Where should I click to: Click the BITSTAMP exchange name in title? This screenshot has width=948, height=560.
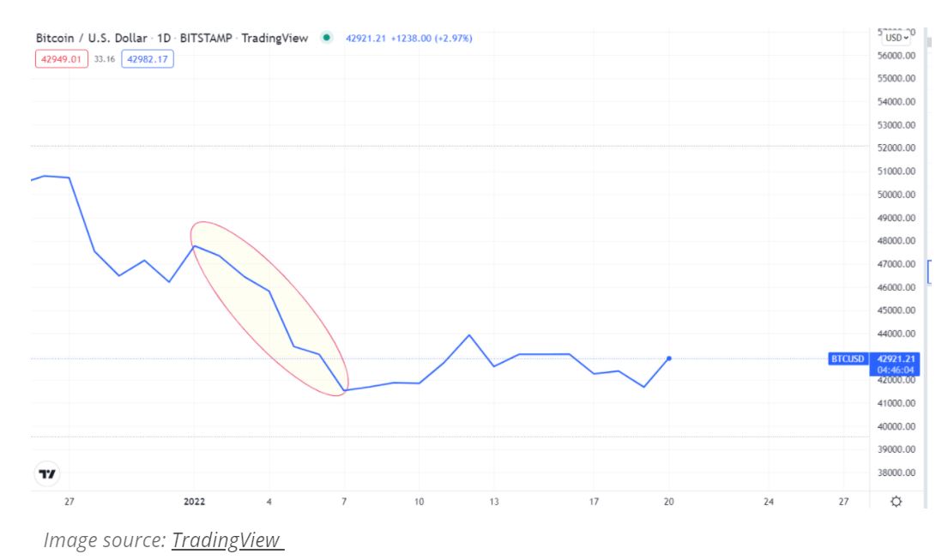tap(206, 38)
